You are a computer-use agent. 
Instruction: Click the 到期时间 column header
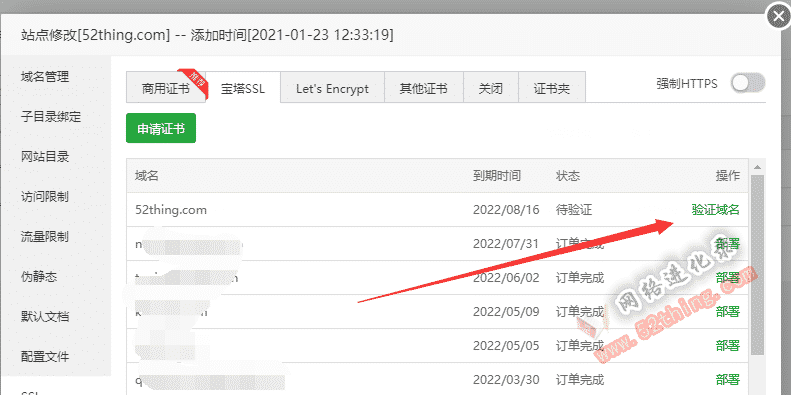(x=497, y=176)
